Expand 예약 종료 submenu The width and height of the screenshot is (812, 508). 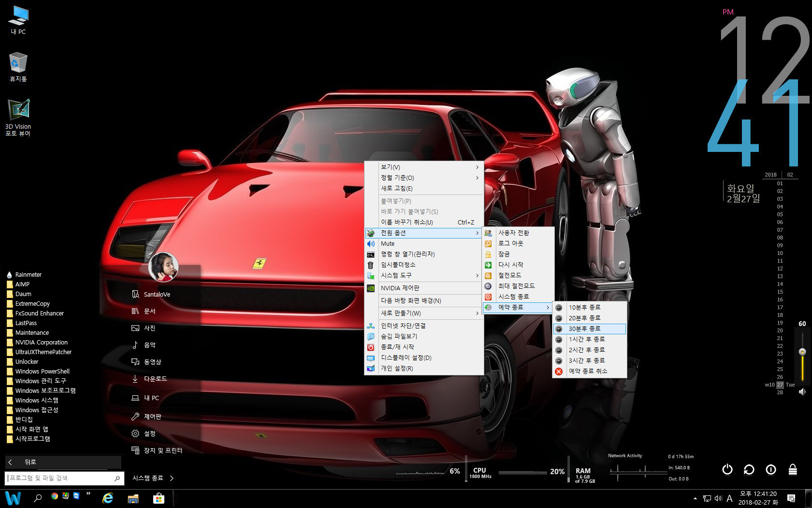pos(518,307)
